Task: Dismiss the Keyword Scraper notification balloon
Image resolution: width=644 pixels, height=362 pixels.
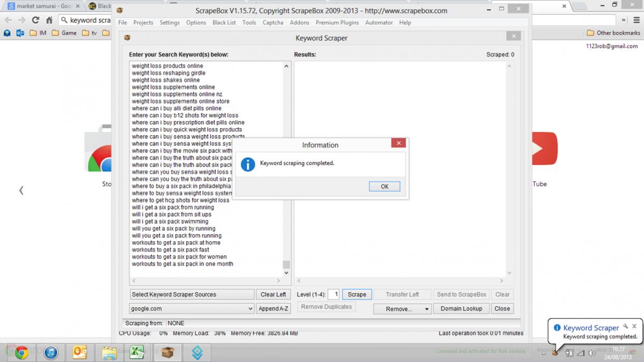Action: point(634,326)
